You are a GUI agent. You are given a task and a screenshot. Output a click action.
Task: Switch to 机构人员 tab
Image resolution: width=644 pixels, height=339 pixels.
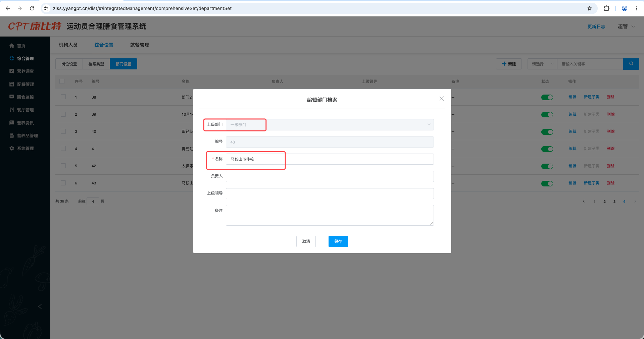[68, 45]
